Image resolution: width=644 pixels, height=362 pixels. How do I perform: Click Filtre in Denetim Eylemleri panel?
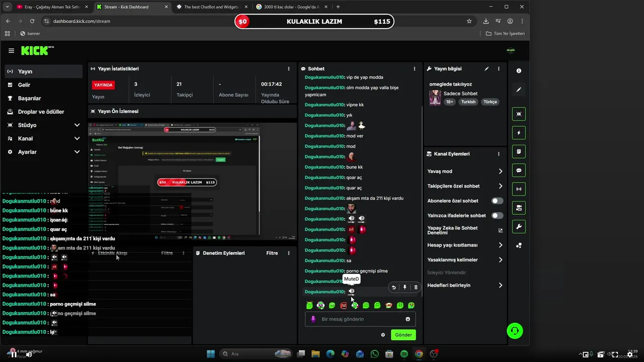pyautogui.click(x=272, y=253)
